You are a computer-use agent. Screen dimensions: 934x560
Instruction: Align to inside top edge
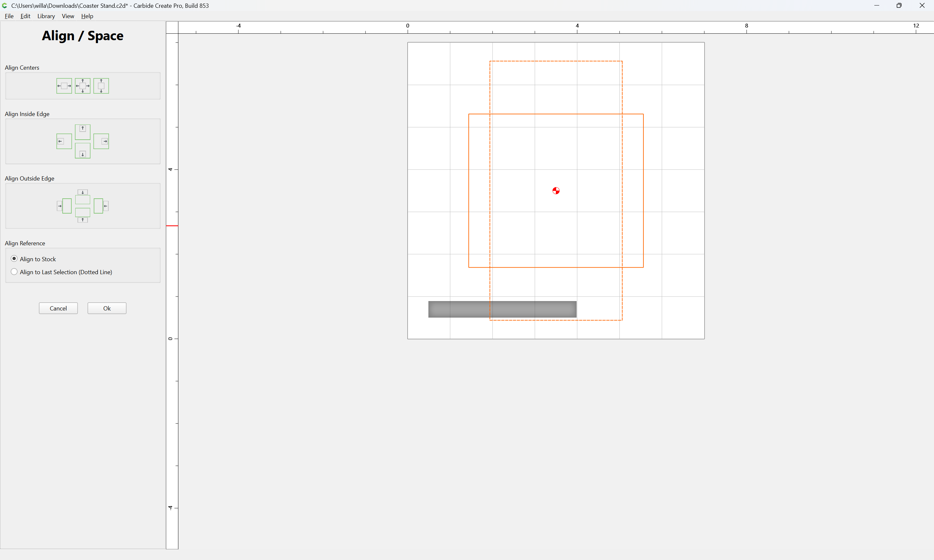[x=82, y=132]
